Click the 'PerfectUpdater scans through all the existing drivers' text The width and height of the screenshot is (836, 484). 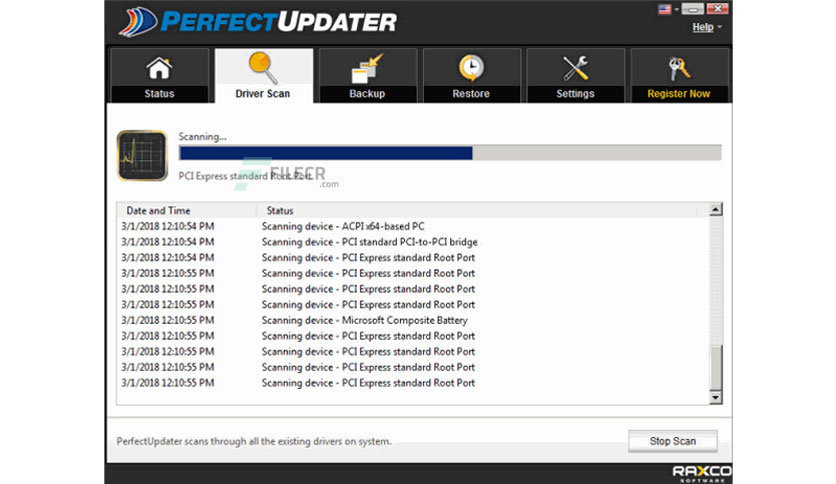[254, 441]
